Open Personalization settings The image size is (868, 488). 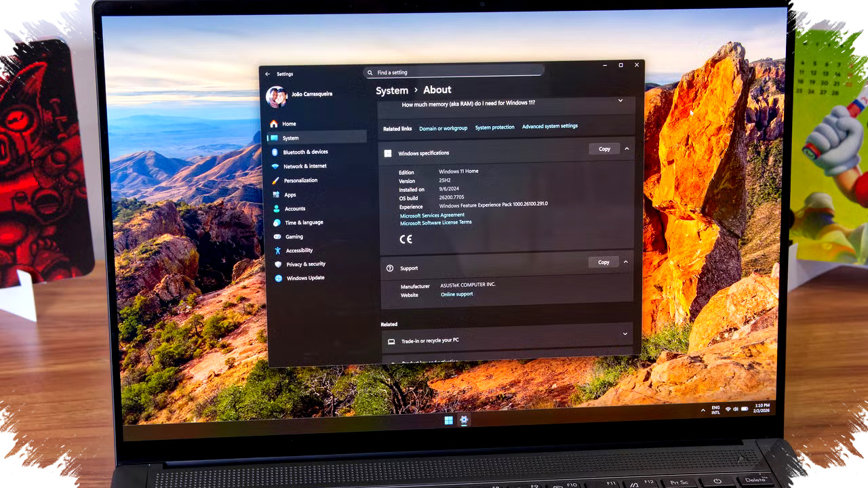pos(300,180)
